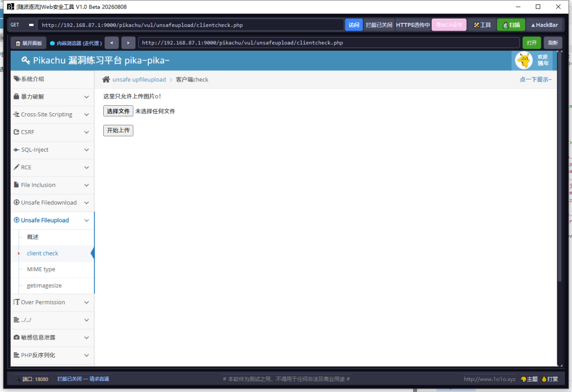Click the home icon in breadcrumb

[106, 79]
